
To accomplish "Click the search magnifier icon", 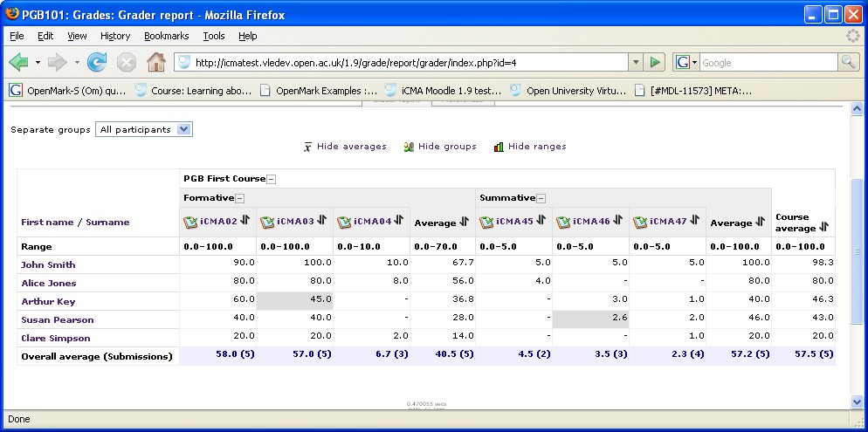I will coord(848,63).
